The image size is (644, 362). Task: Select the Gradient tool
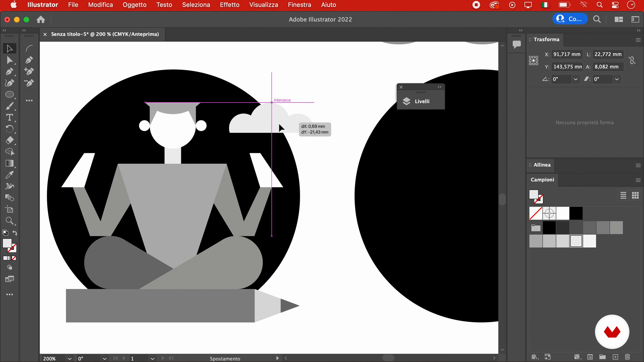10,163
